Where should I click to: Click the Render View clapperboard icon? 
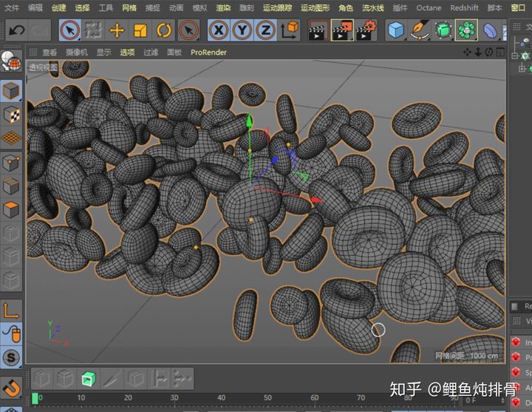tap(318, 30)
